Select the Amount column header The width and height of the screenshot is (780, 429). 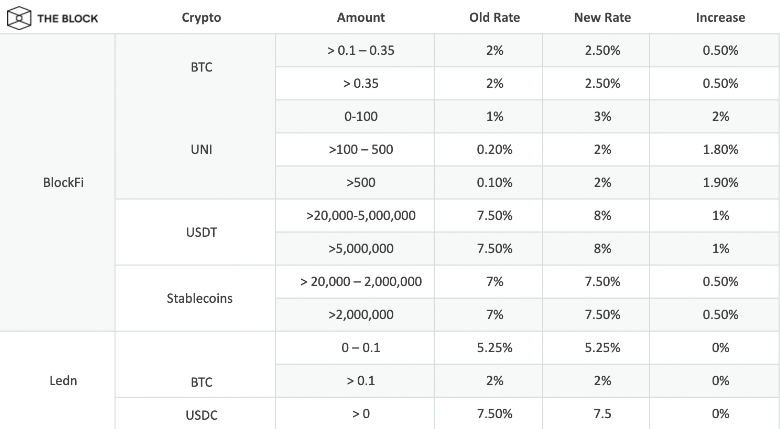click(x=361, y=18)
